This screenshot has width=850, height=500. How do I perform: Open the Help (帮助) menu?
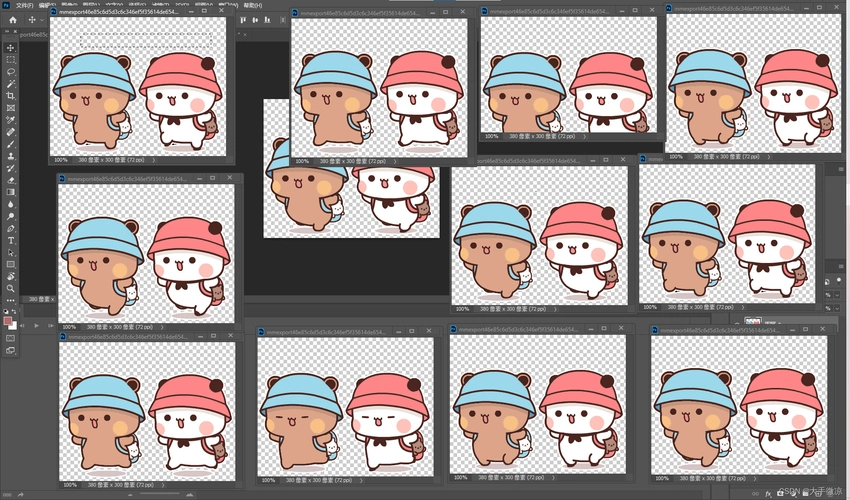pyautogui.click(x=252, y=5)
